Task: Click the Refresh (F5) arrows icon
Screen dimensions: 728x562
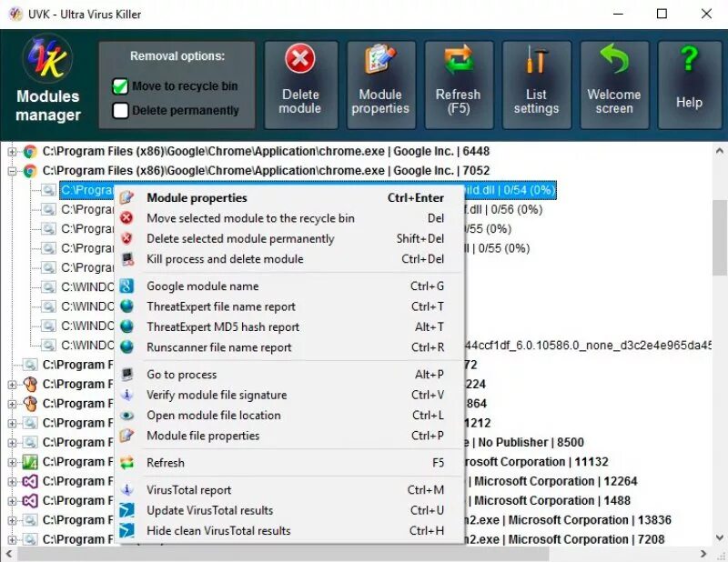Action: (x=458, y=59)
